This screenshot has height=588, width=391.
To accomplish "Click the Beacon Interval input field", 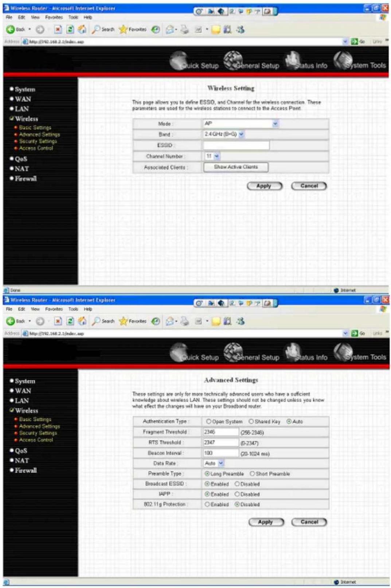I will pyautogui.click(x=221, y=453).
